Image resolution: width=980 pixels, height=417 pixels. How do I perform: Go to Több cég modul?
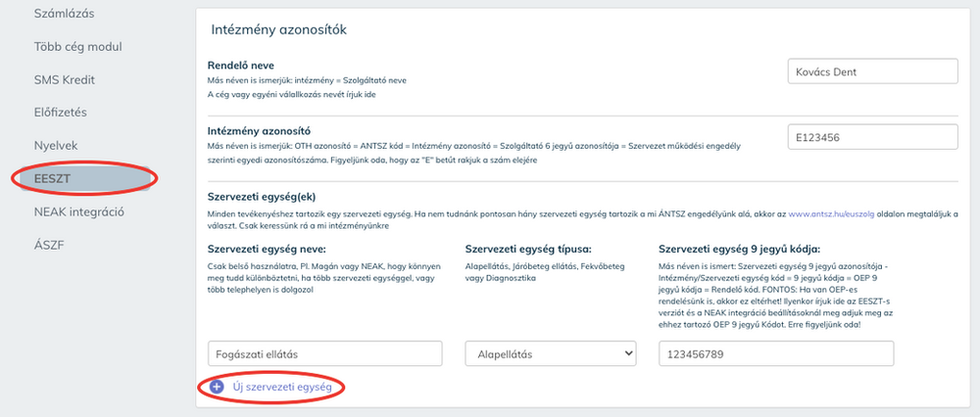(79, 47)
